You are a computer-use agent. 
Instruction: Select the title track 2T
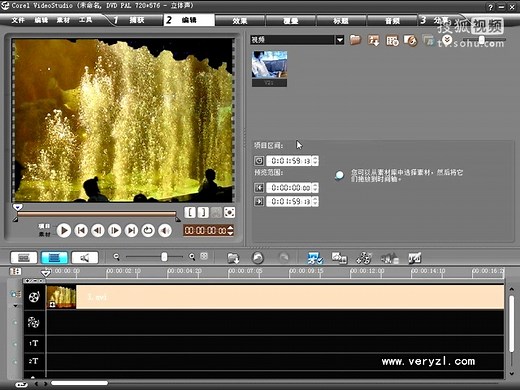pos(34,361)
